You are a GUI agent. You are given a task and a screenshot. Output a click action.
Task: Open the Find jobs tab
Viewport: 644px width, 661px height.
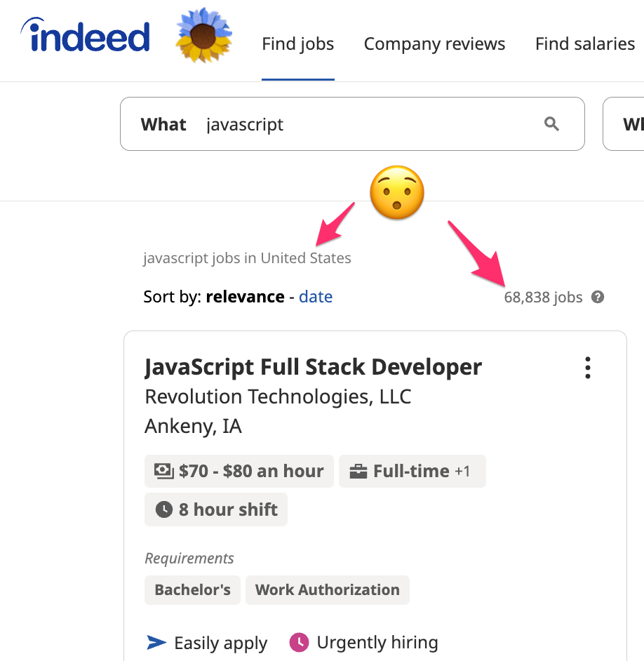[298, 44]
